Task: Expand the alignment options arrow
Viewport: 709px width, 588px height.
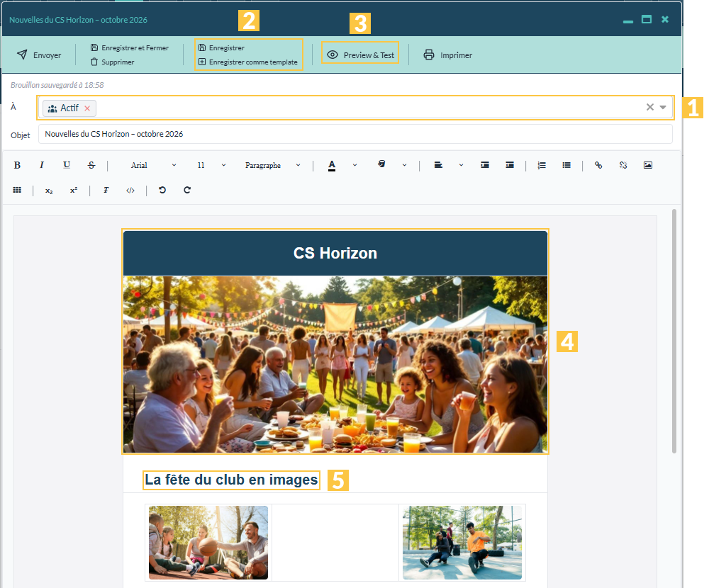Action: pos(462,165)
